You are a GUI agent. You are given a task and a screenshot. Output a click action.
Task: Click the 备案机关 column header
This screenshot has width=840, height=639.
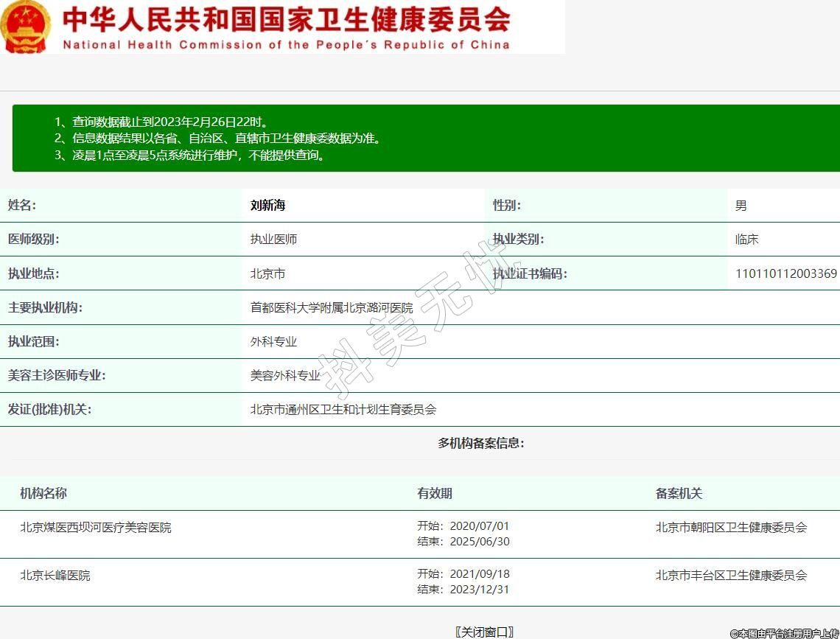point(679,493)
